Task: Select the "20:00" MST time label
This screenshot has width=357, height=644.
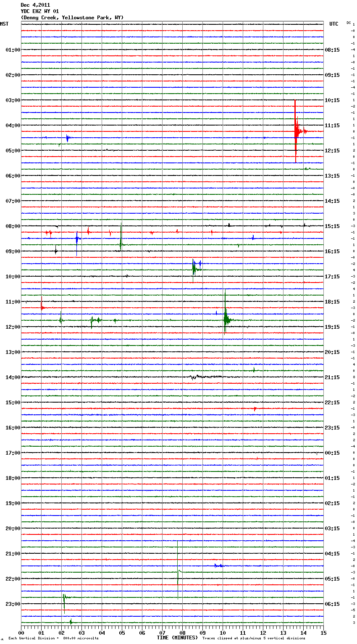Action: tap(13, 529)
